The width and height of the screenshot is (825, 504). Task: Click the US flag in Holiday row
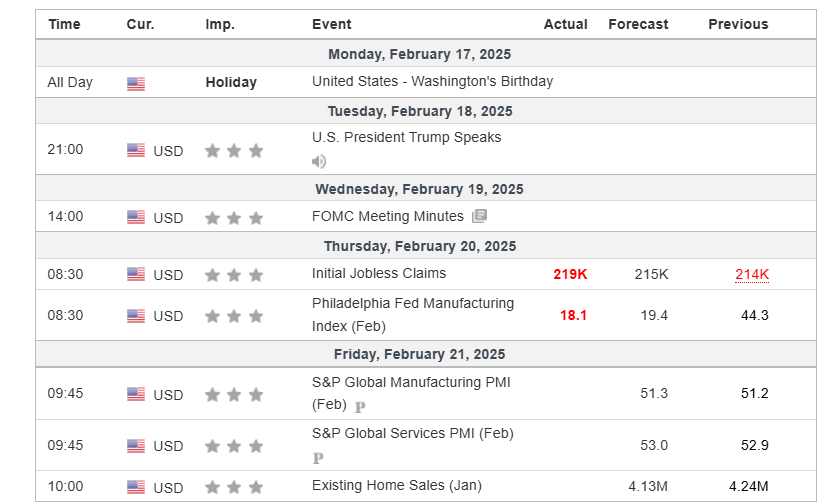[x=136, y=83]
